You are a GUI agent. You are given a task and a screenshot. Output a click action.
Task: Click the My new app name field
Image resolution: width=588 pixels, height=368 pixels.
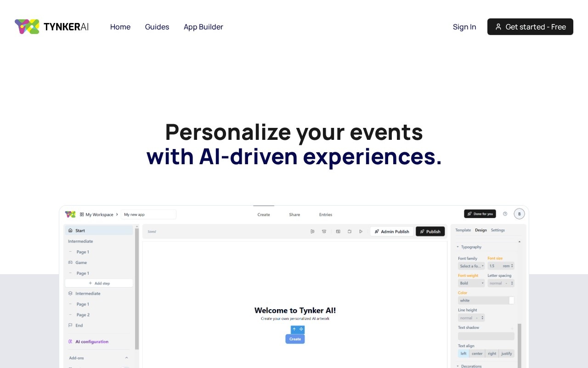[x=148, y=214]
